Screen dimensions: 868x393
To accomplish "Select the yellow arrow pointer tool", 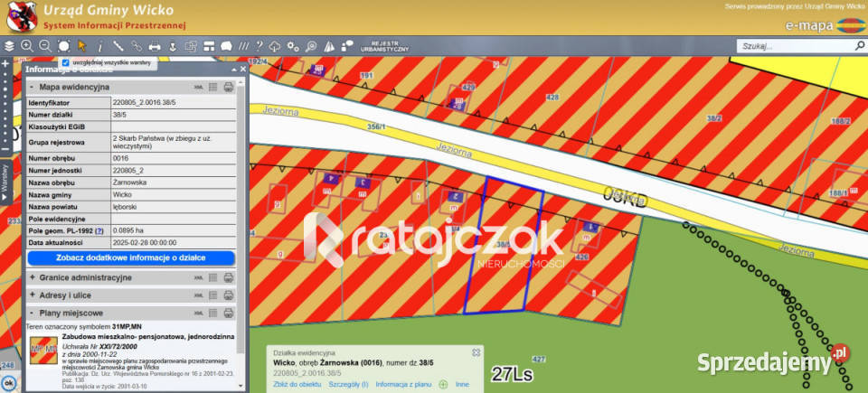I will 82,45.
